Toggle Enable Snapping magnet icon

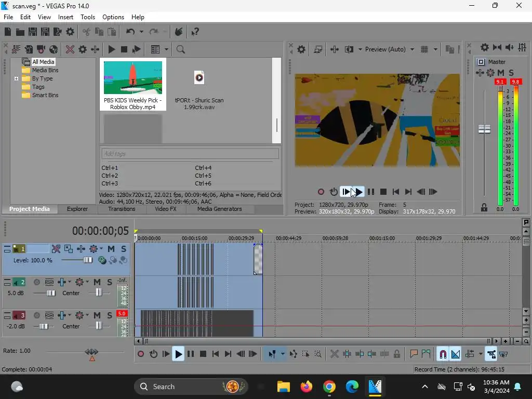click(x=443, y=354)
